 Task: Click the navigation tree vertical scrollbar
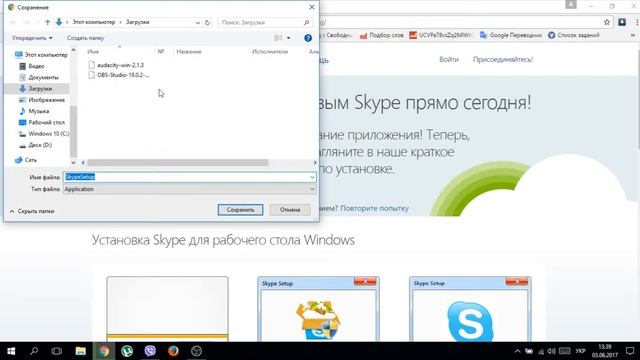coord(73,131)
